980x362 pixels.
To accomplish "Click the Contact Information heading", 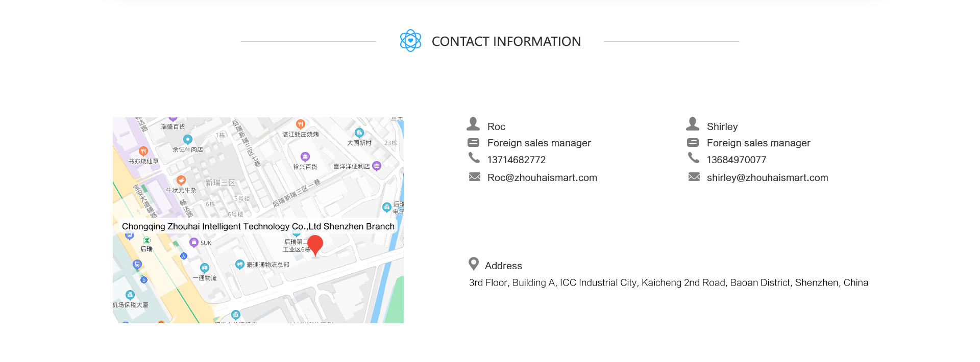I will (506, 41).
